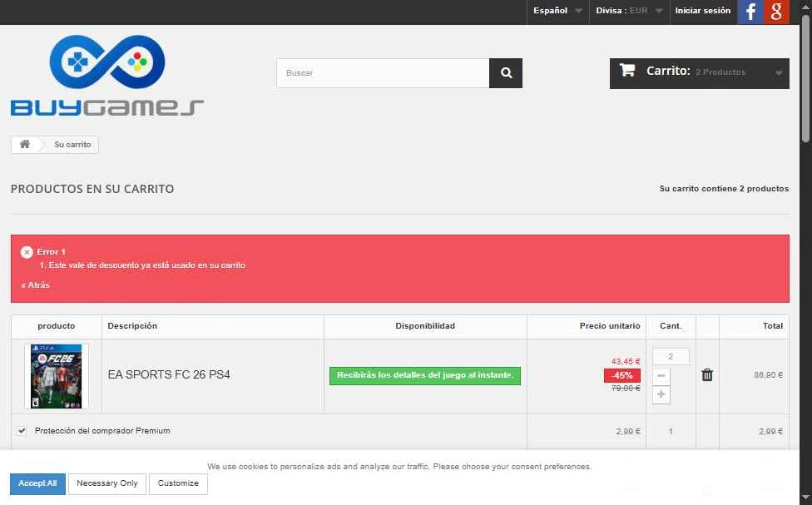Open Facebook login icon
812x505 pixels.
click(x=750, y=12)
